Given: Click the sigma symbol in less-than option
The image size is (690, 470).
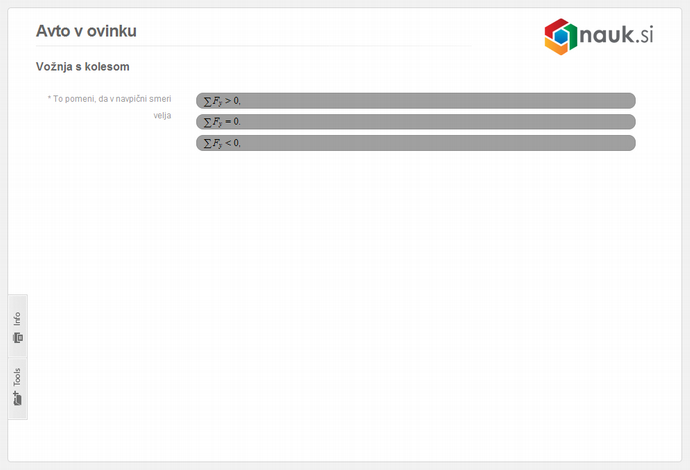Looking at the screenshot, I should (x=207, y=143).
